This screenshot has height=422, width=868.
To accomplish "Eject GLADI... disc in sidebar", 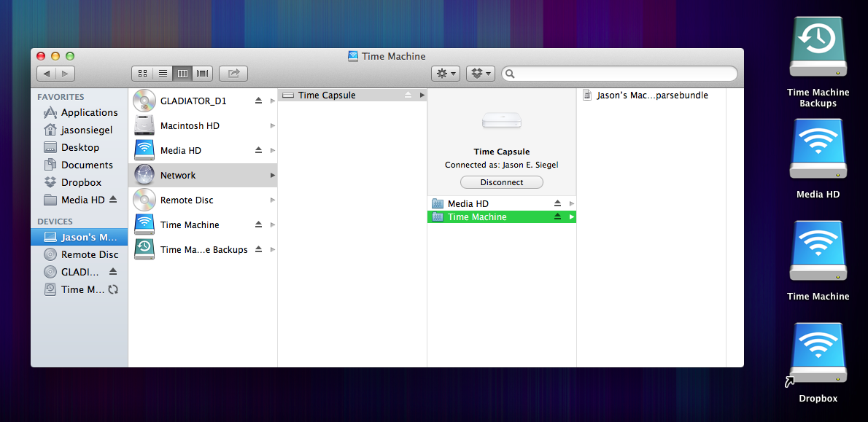I will [113, 272].
